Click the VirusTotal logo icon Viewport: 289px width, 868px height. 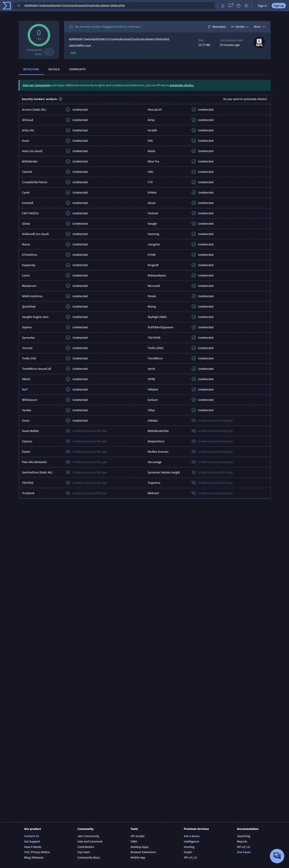pyautogui.click(x=6, y=6)
